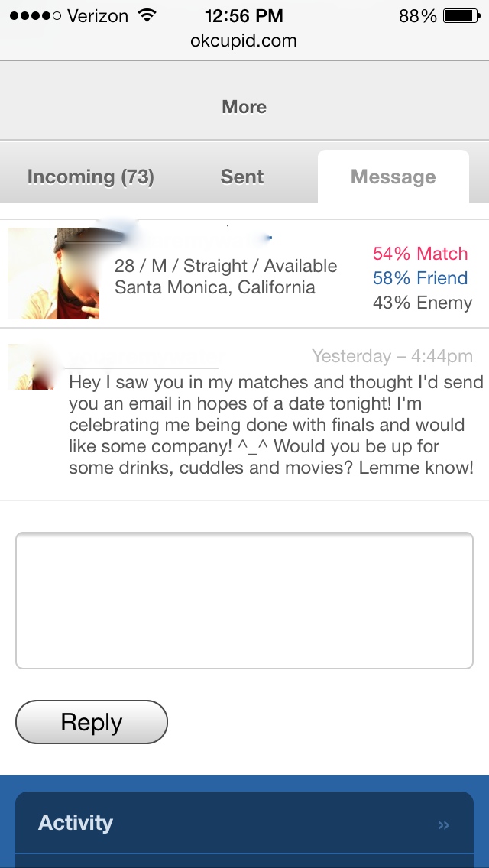Tap the Santa Monica, California location text

215,287
